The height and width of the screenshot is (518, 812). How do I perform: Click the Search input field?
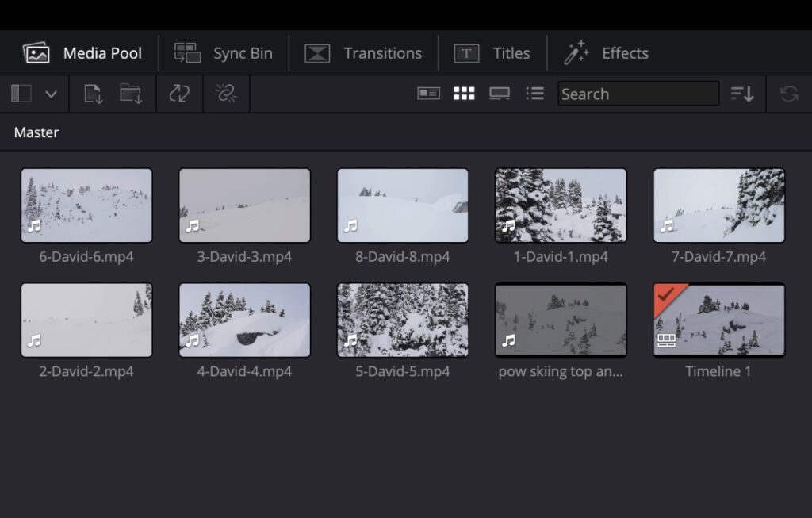[x=638, y=94]
